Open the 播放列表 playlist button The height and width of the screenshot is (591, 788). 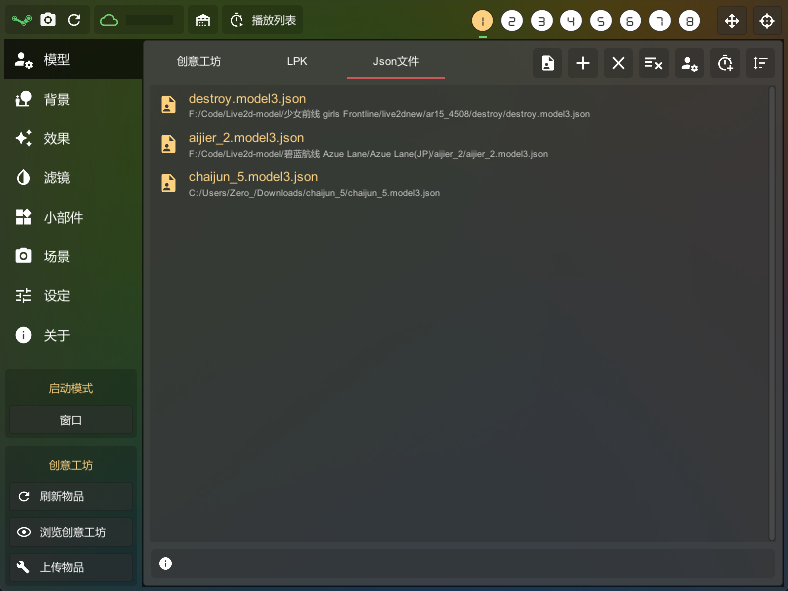(262, 20)
